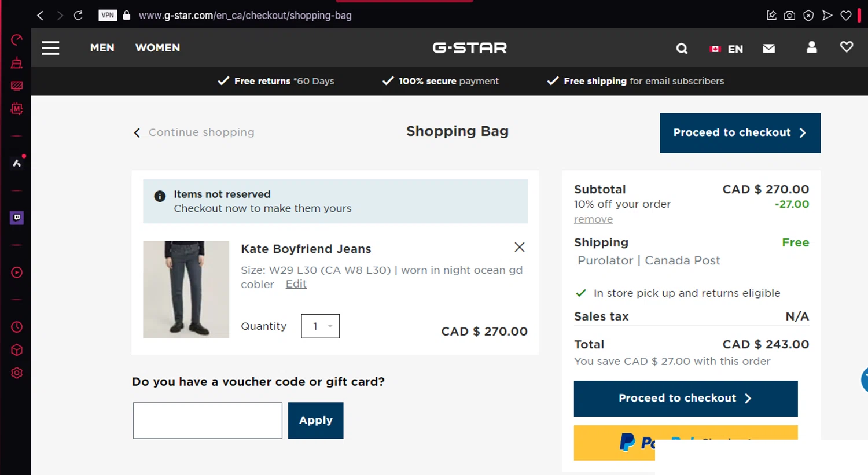Remove the 10% off discount
The width and height of the screenshot is (868, 475).
(x=593, y=219)
